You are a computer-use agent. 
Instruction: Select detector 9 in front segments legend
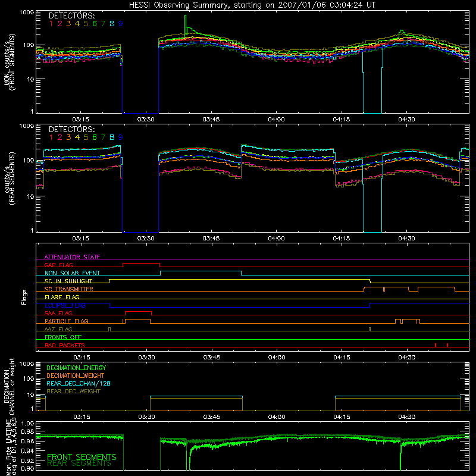point(121,24)
